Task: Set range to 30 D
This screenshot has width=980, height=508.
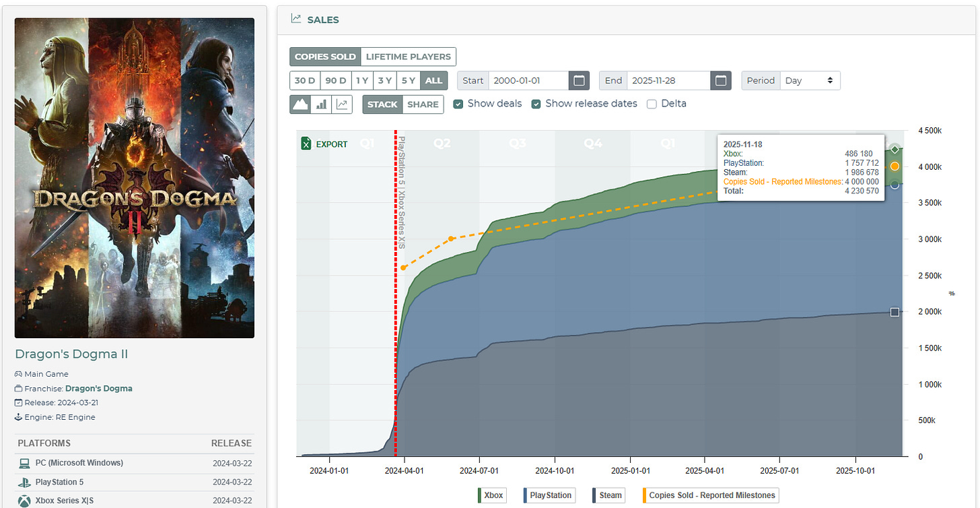Action: click(x=304, y=80)
